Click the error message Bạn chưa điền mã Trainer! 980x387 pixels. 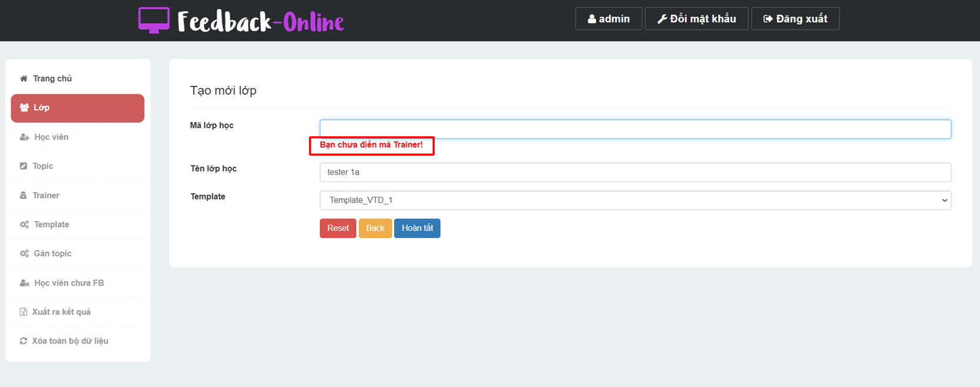[x=371, y=145]
